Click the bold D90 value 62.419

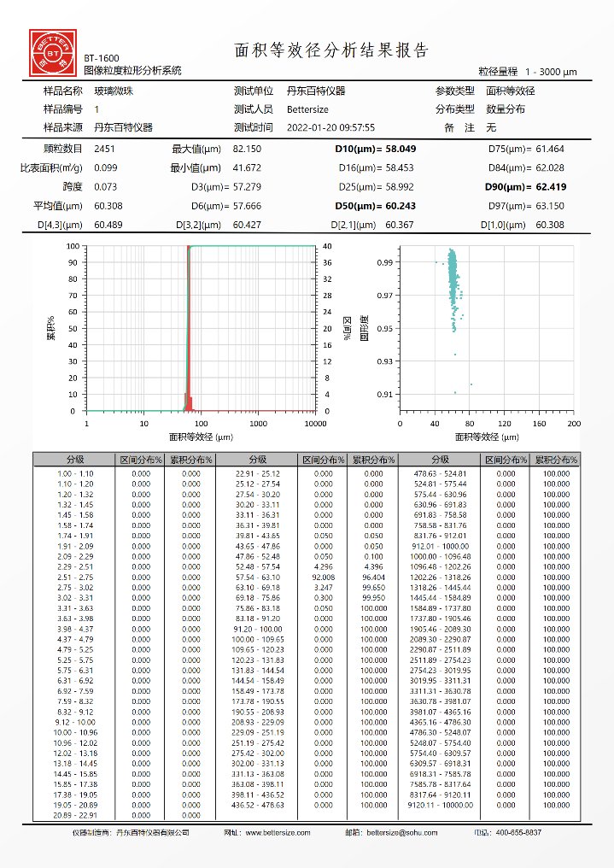[543, 186]
